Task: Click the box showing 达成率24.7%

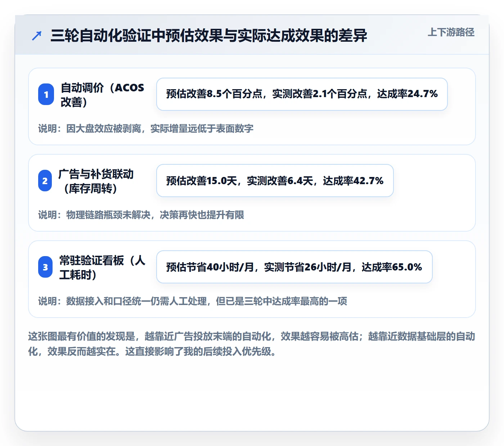Action: pyautogui.click(x=302, y=94)
